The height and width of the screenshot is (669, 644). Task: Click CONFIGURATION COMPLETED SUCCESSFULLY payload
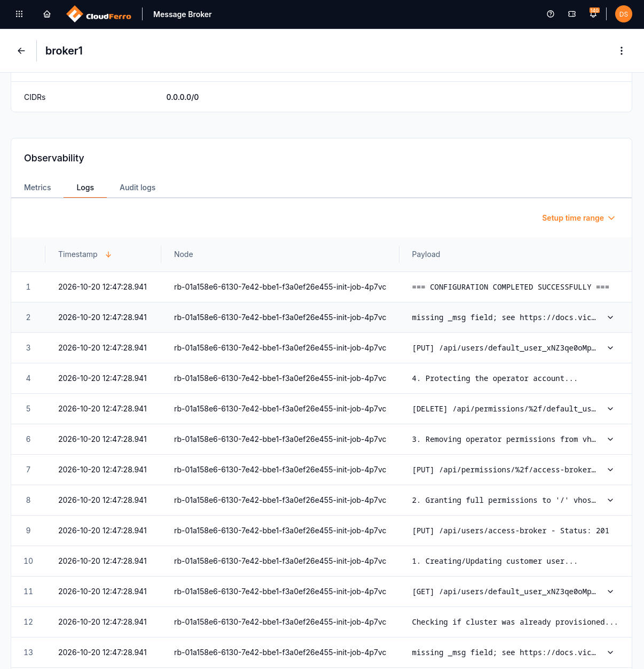[x=511, y=287]
